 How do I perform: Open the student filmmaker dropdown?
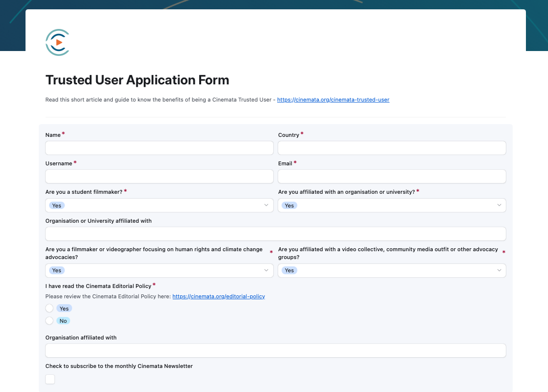tap(159, 206)
